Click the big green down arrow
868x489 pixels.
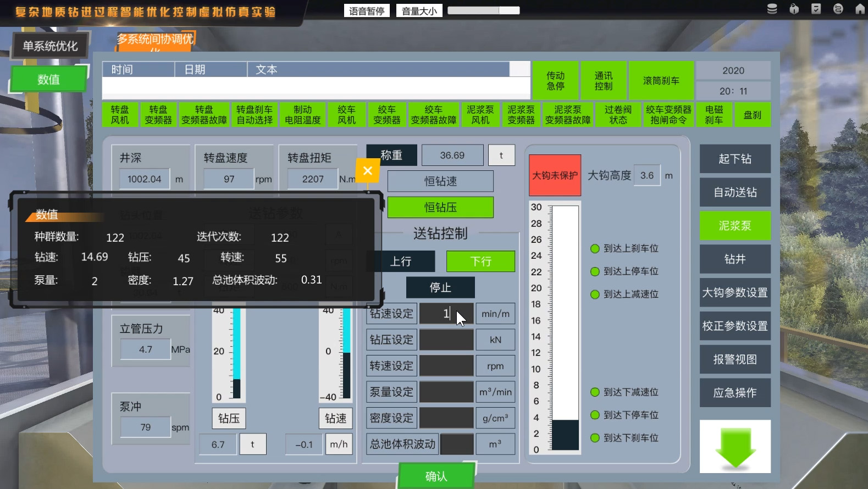[735, 447]
